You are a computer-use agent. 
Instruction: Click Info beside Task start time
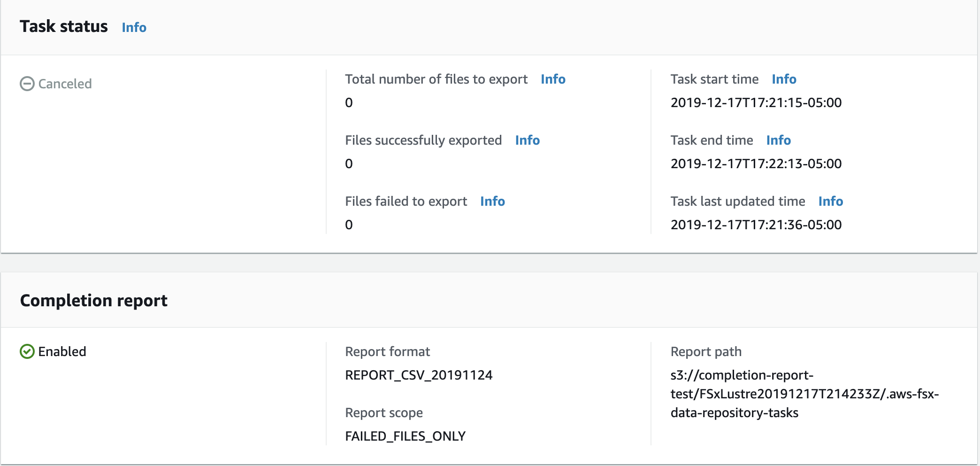pyautogui.click(x=783, y=79)
